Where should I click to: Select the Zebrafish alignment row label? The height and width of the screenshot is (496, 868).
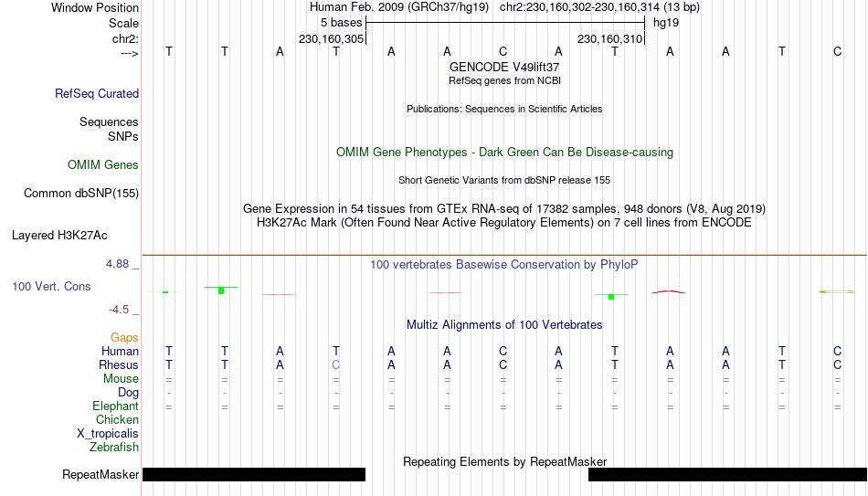click(x=114, y=447)
